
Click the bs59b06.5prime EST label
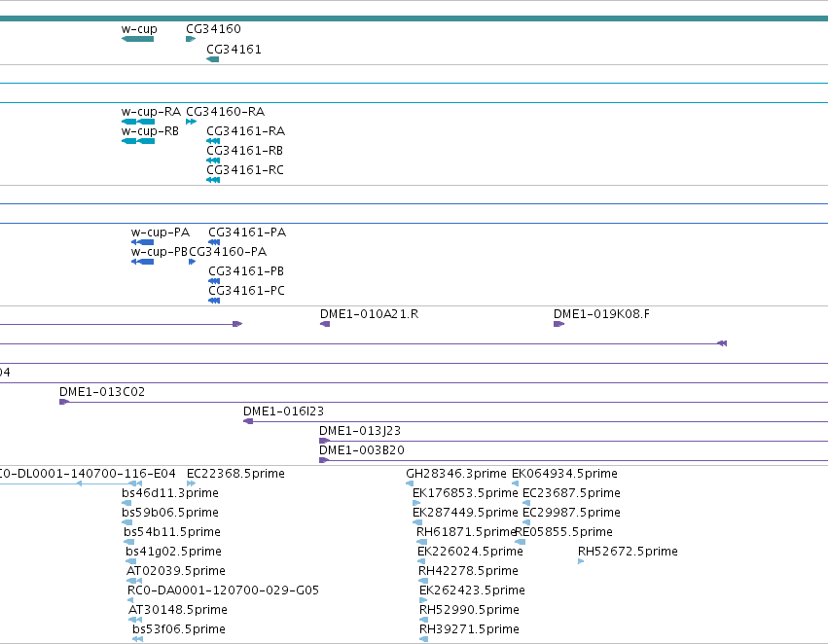[170, 513]
